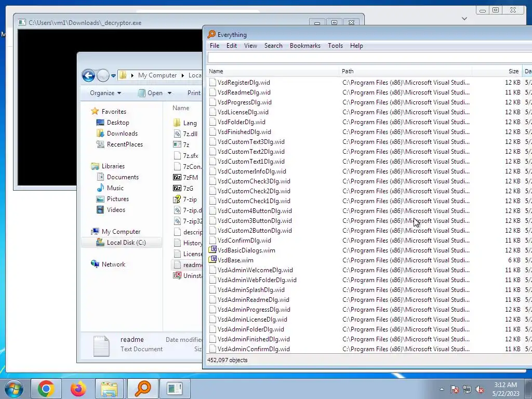Select VsdBasicDialogs.wim file icon
532x399 pixels.
pyautogui.click(x=212, y=250)
